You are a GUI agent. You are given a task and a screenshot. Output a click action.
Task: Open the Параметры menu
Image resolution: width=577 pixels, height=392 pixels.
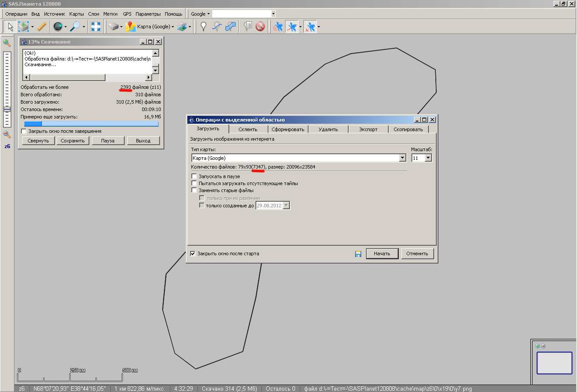(148, 14)
